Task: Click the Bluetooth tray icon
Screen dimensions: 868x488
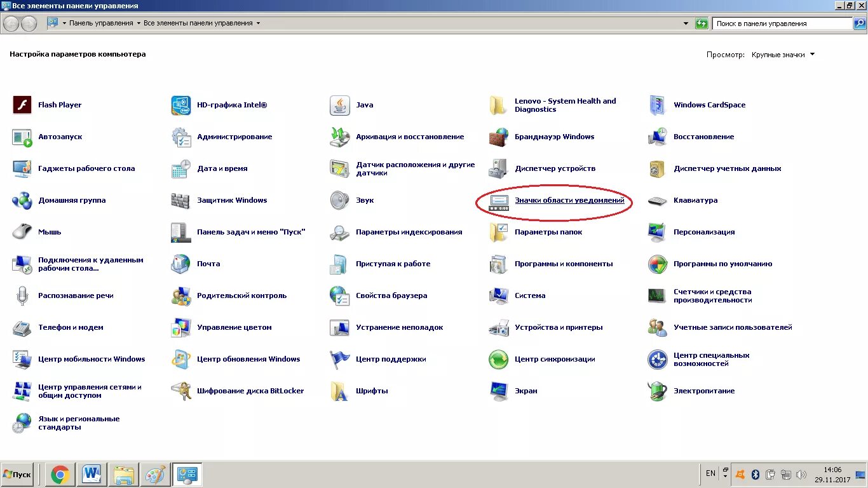Action: (756, 474)
